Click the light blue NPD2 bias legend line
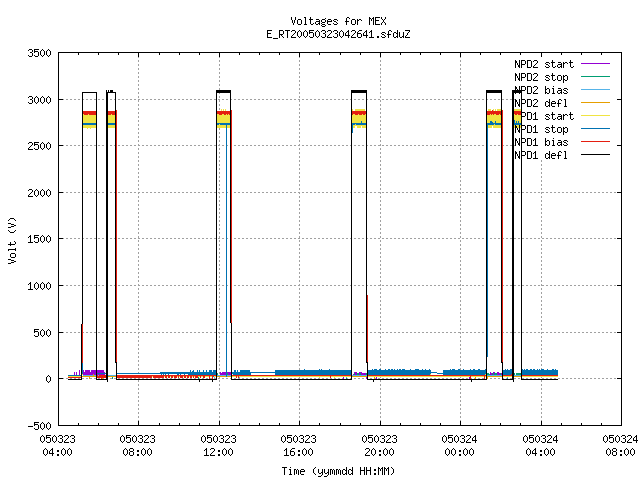This screenshot has width=640, height=480. (596, 89)
